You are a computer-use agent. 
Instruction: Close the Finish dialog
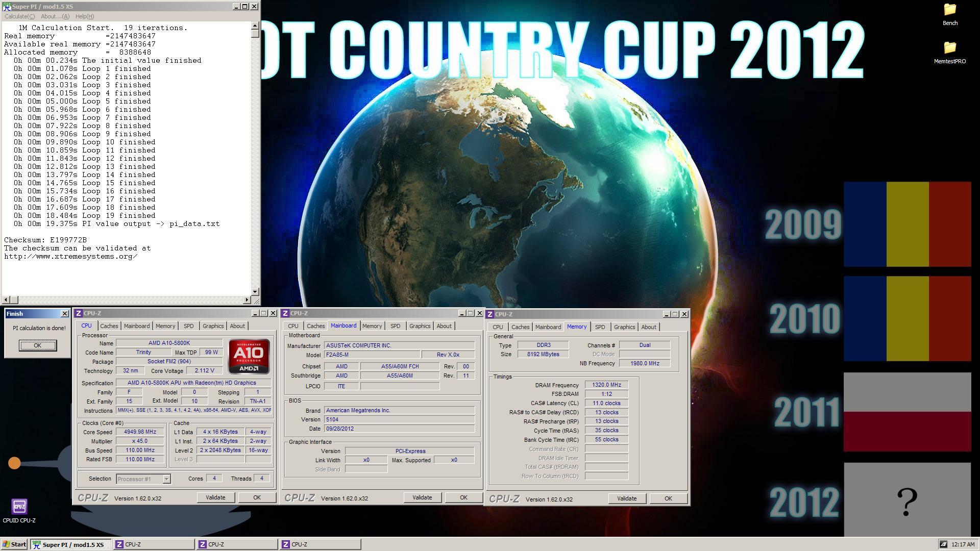(x=65, y=313)
